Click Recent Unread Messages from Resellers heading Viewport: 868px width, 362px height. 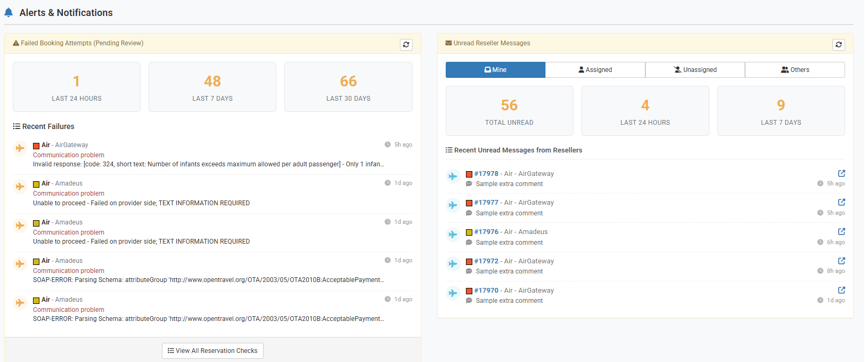tap(514, 150)
